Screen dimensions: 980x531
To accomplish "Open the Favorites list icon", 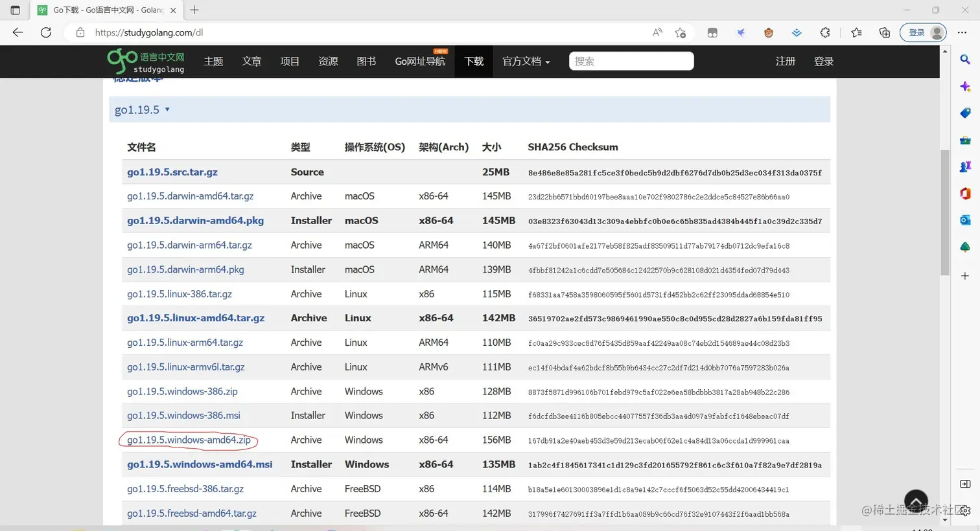I will tap(856, 32).
